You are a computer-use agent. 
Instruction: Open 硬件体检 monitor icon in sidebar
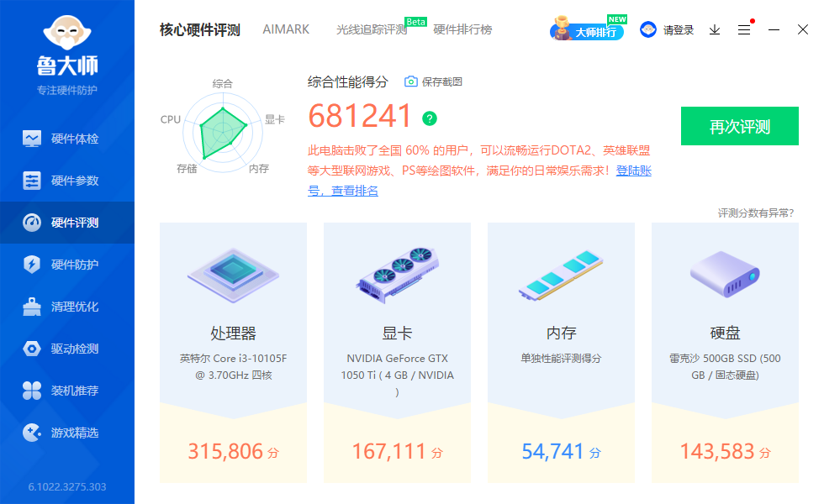pyautogui.click(x=32, y=139)
